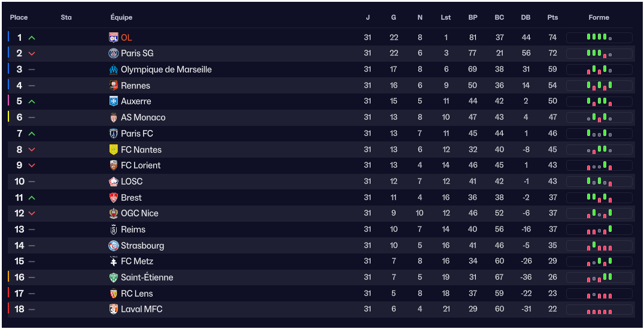644x329 pixels.
Task: Sort standings by the Place header
Action: (19, 17)
